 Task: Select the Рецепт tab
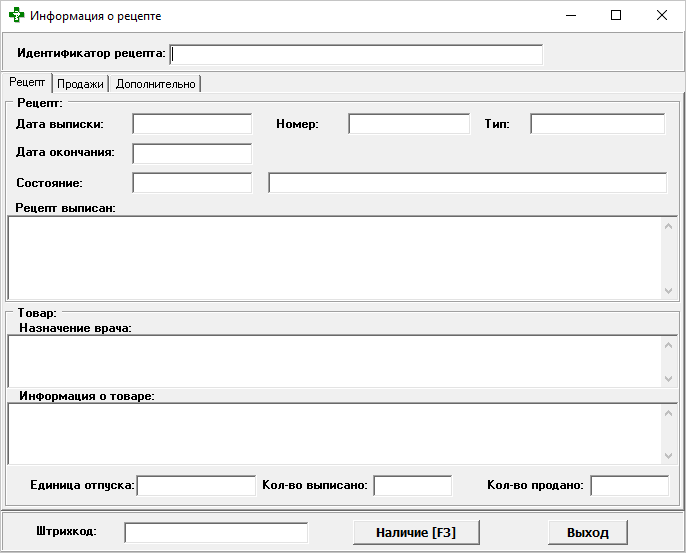coord(27,83)
